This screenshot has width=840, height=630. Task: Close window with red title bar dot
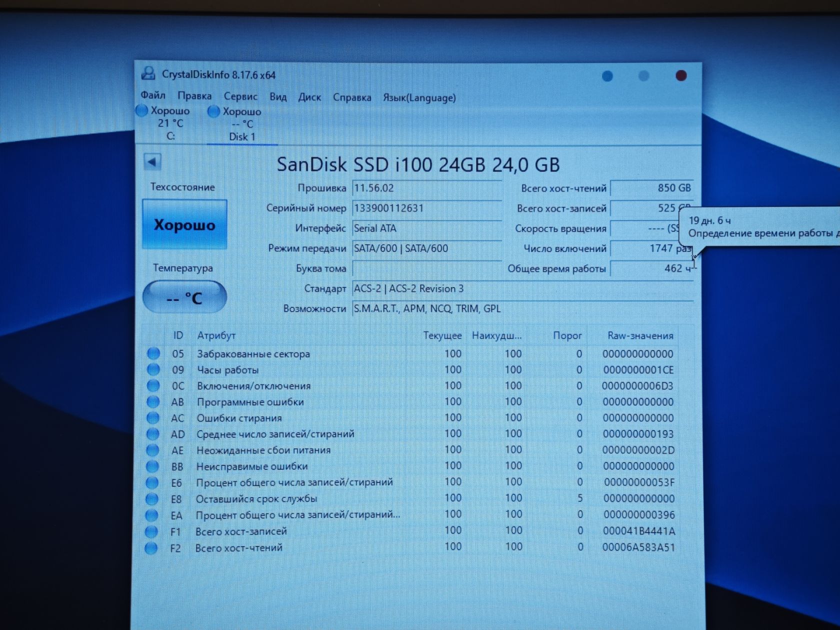point(681,75)
